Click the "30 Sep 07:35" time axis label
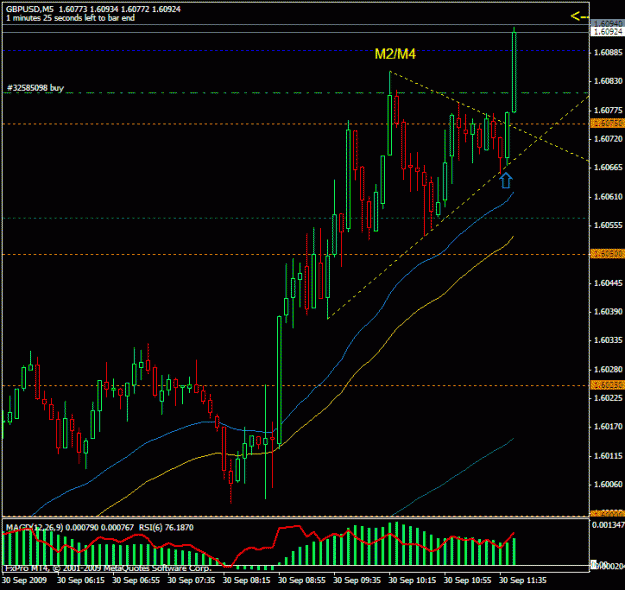This screenshot has height=590, width=625. 191,580
